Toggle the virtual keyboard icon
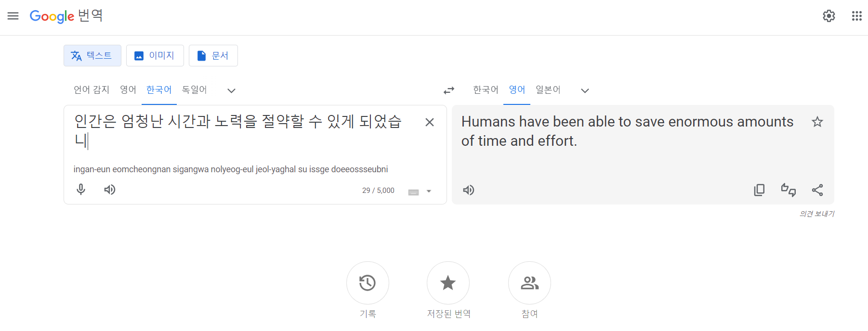This screenshot has height=331, width=868. (x=413, y=192)
